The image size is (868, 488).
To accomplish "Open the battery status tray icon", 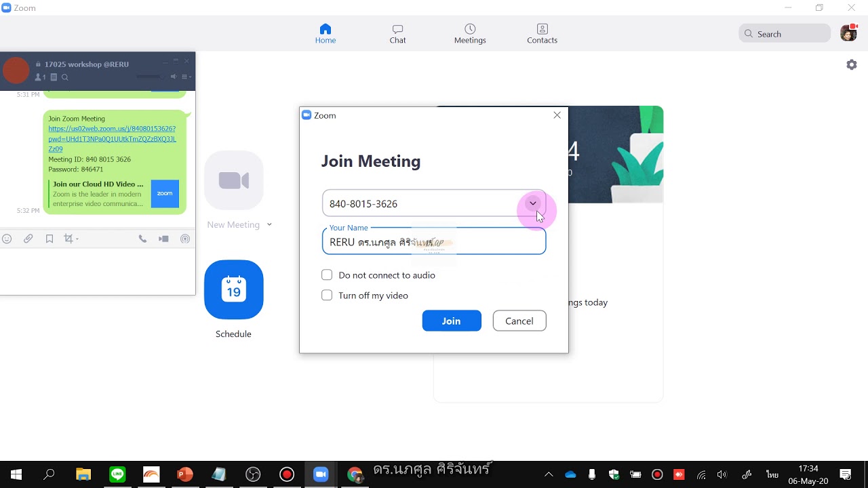I will (x=635, y=474).
